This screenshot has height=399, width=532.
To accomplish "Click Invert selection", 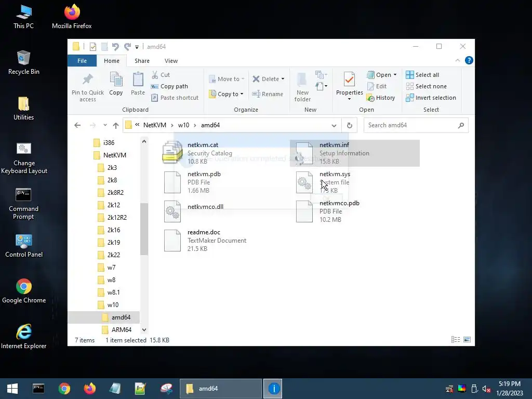I will 431,98.
